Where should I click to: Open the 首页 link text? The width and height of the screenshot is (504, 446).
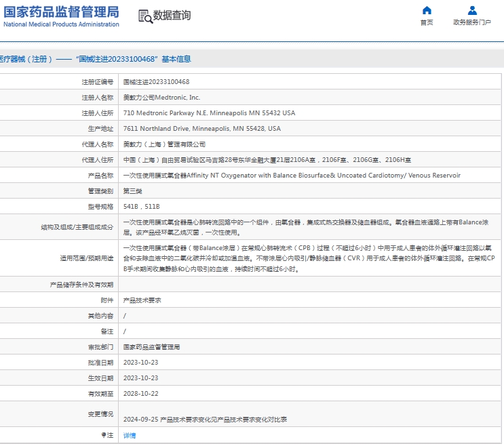(x=427, y=22)
